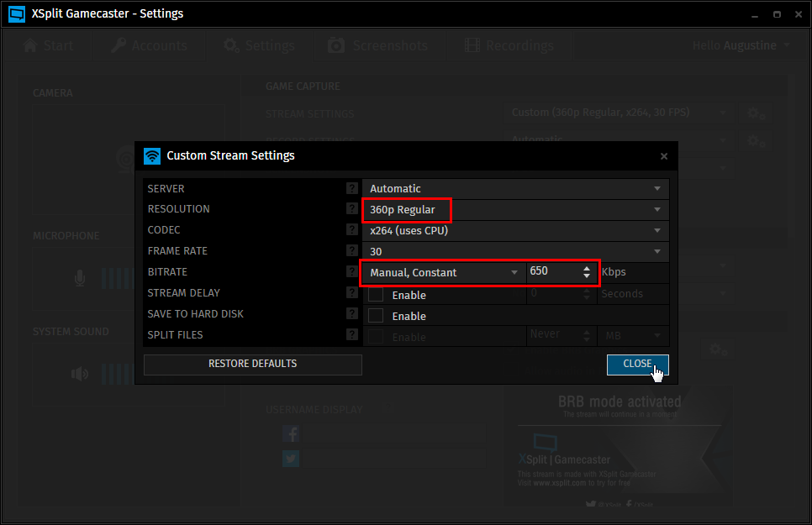Click the help icon next to SAVE TO HARD DISK
The image size is (812, 525).
pyautogui.click(x=352, y=313)
